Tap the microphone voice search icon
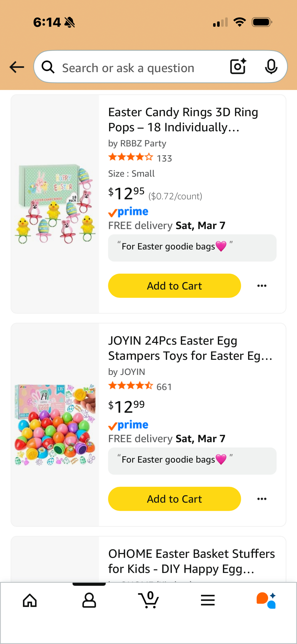The image size is (297, 644). tap(271, 67)
